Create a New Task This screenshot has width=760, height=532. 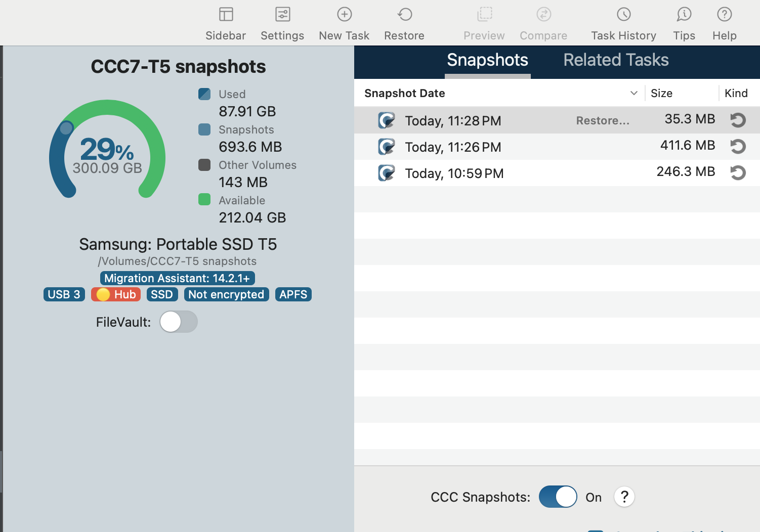pos(344,15)
